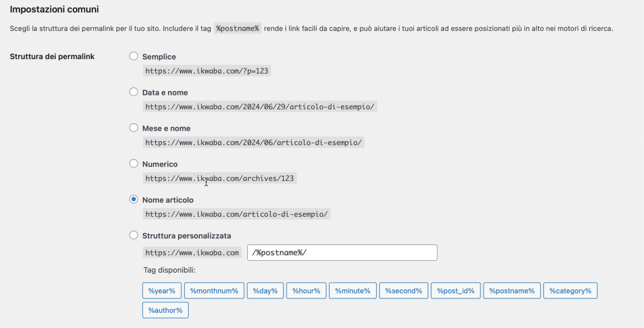This screenshot has width=644, height=328.
Task: Choose Struttura personalizzata radio option
Action: 133,235
